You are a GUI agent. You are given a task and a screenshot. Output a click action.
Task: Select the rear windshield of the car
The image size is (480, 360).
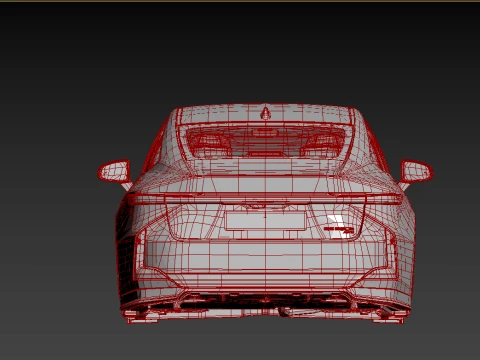(x=265, y=141)
